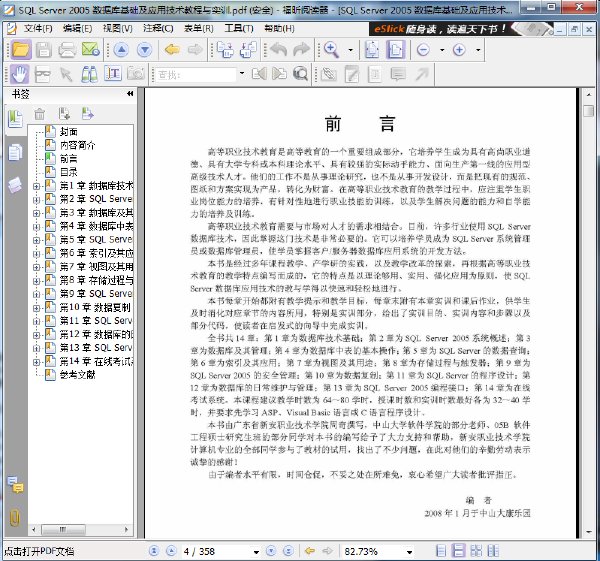The image size is (600, 561).
Task: Open the layers panel in the sidebar
Action: point(15,185)
